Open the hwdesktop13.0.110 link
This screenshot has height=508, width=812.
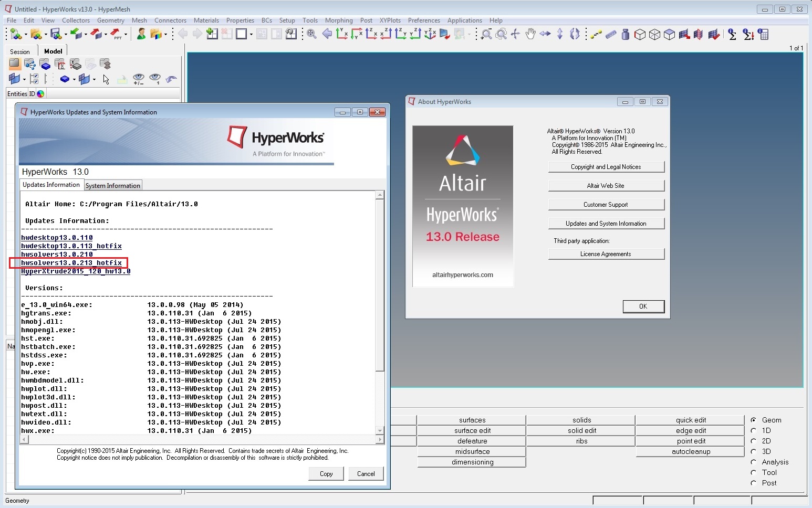point(57,237)
